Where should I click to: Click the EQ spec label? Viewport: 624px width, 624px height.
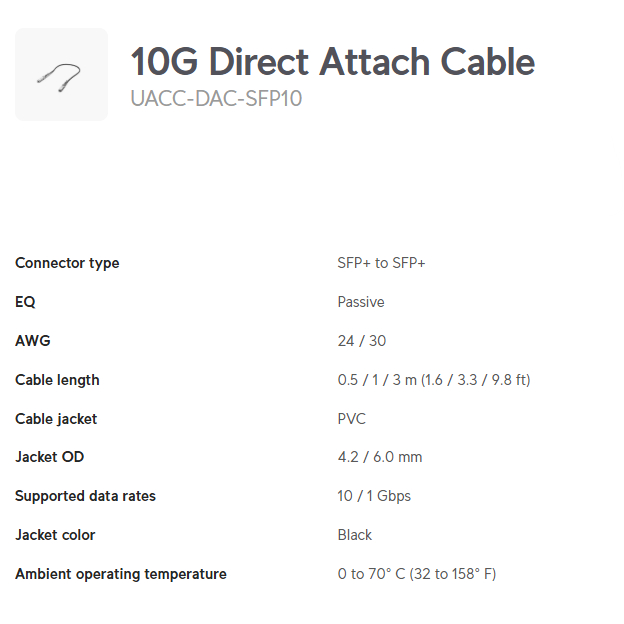pos(25,302)
